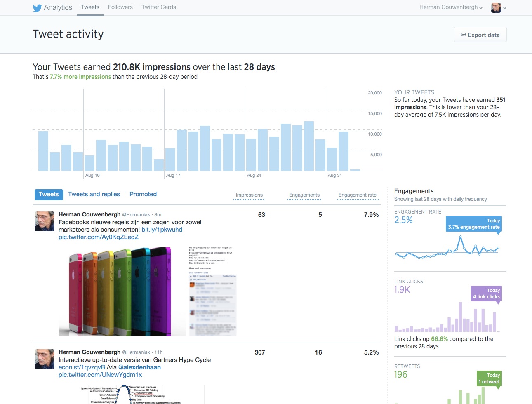This screenshot has width=532, height=404.
Task: Click the 307 impressions cell
Action: (x=260, y=352)
